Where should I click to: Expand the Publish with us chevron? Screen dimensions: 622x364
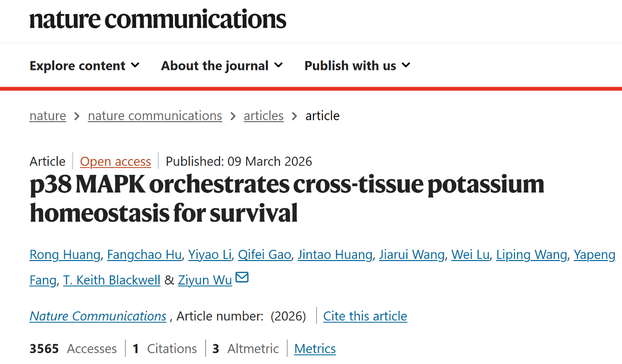click(406, 65)
